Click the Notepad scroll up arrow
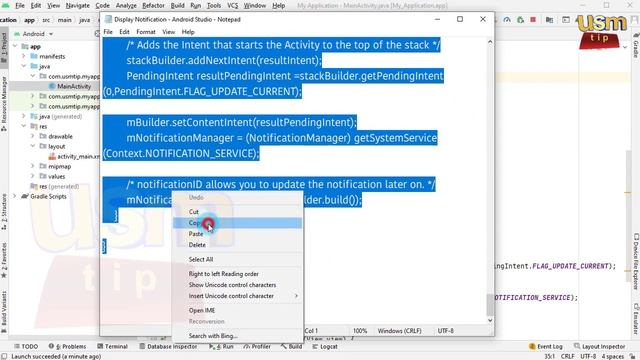Image resolution: width=640 pixels, height=360 pixels. coord(490,42)
